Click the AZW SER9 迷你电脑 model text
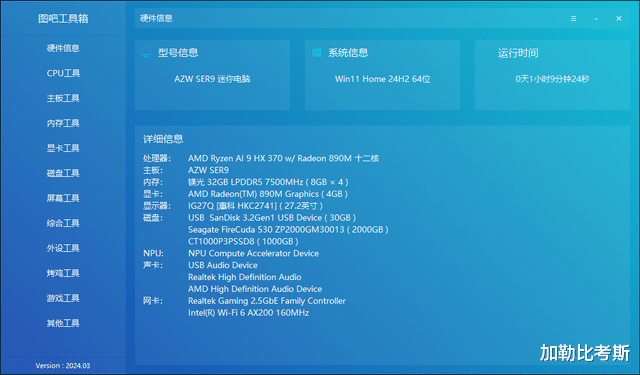 (x=212, y=79)
